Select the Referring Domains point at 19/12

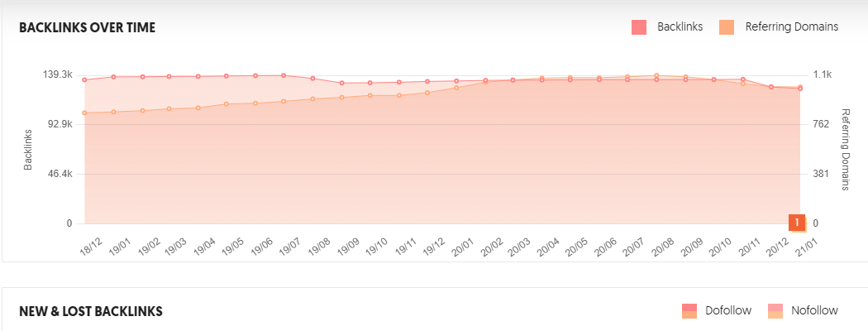click(427, 93)
